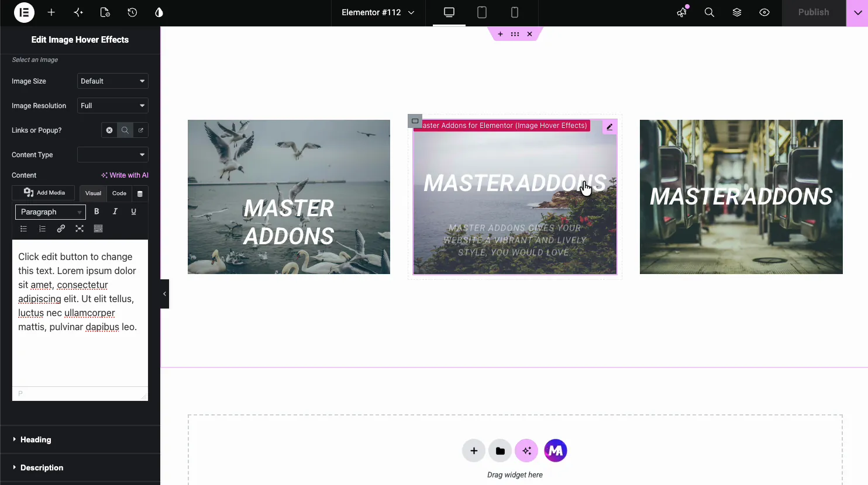Add new section with plus button
Viewport: 868px width, 485px height.
(474, 451)
